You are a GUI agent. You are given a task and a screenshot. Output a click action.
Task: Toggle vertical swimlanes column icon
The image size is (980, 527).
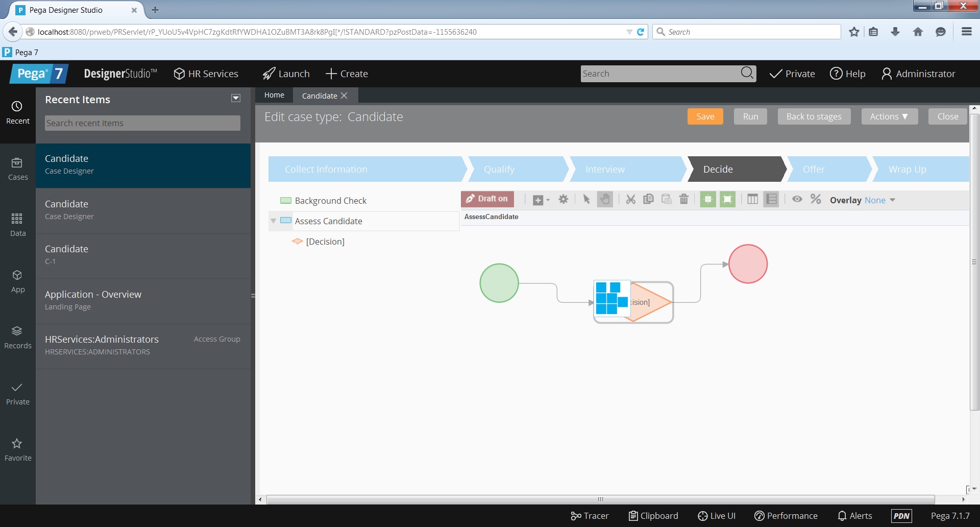pyautogui.click(x=752, y=199)
